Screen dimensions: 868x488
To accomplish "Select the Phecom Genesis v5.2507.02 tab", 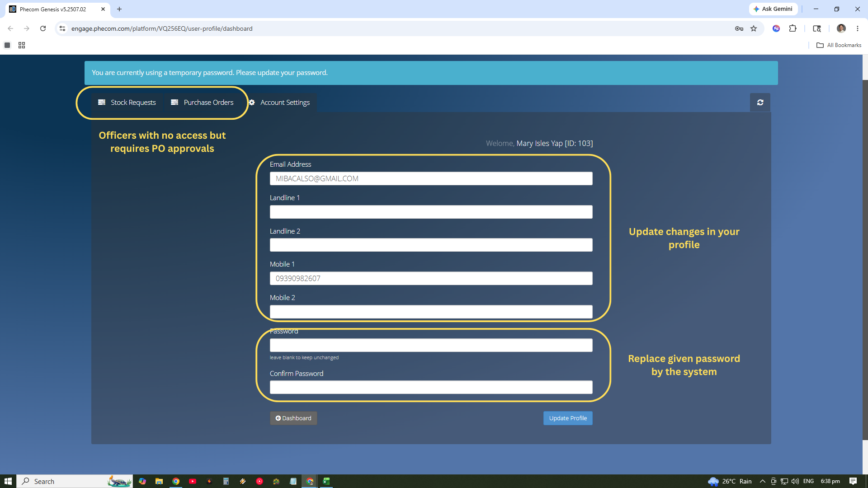I will pyautogui.click(x=53, y=9).
